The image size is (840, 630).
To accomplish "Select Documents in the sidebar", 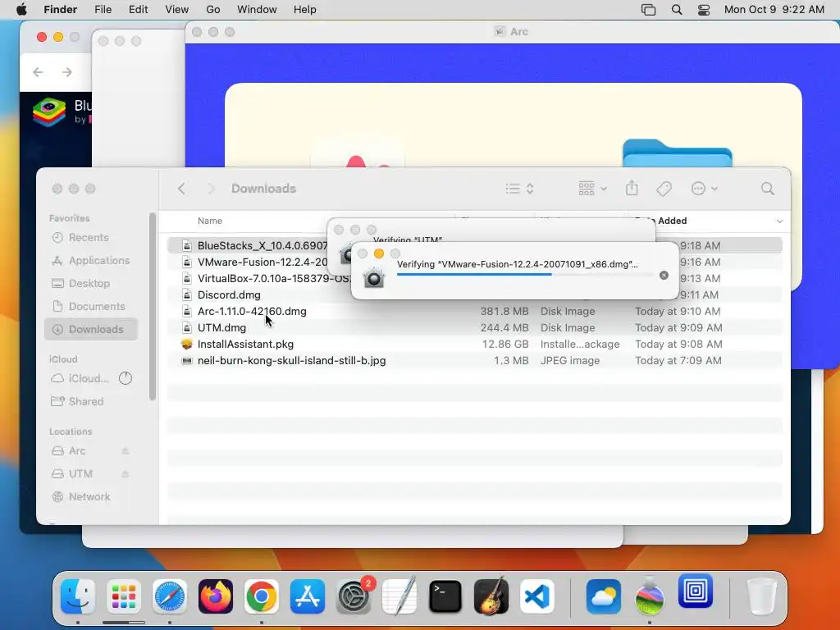I will [91, 307].
